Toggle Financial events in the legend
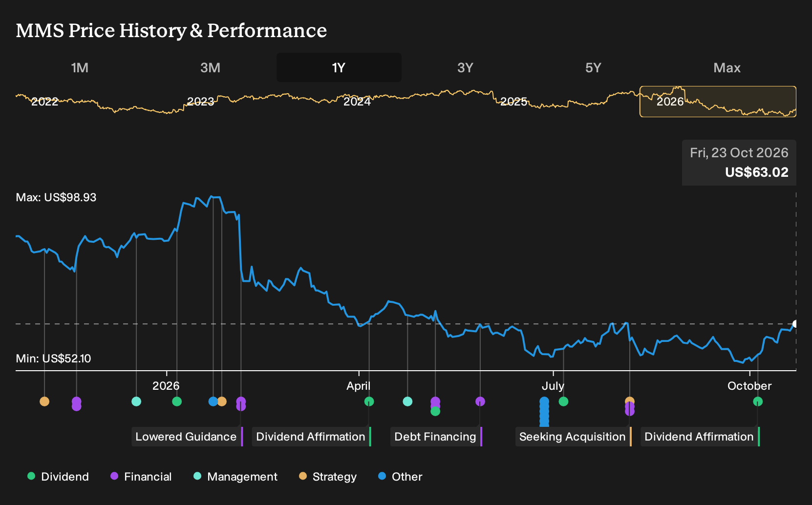Image resolution: width=812 pixels, height=505 pixels. (141, 477)
